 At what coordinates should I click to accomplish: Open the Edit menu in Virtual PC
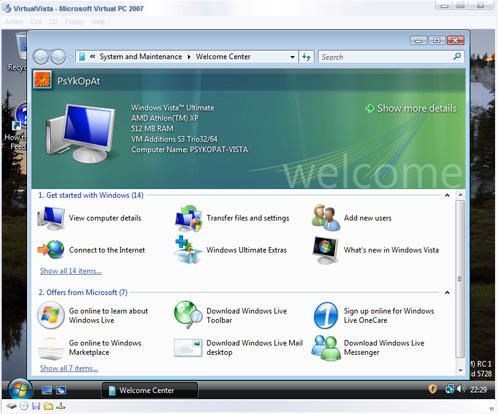point(36,22)
